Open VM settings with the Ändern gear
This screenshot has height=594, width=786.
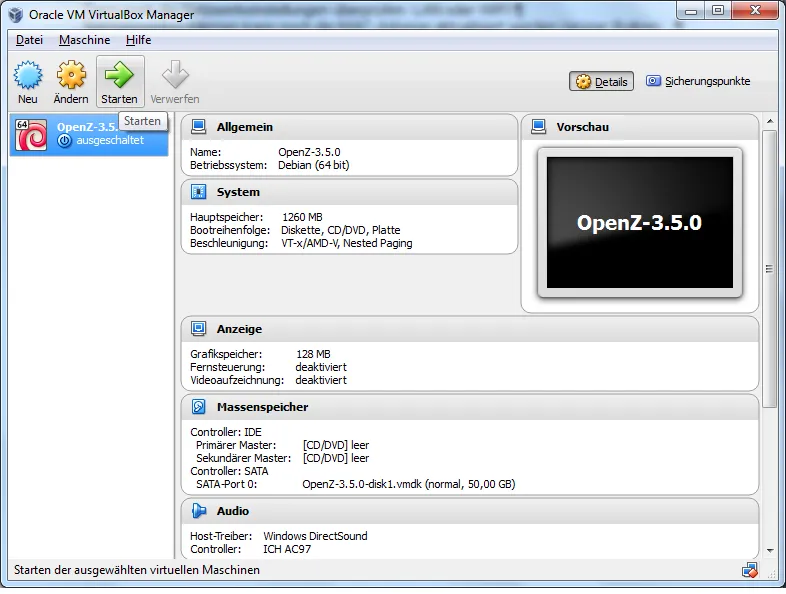pyautogui.click(x=71, y=75)
